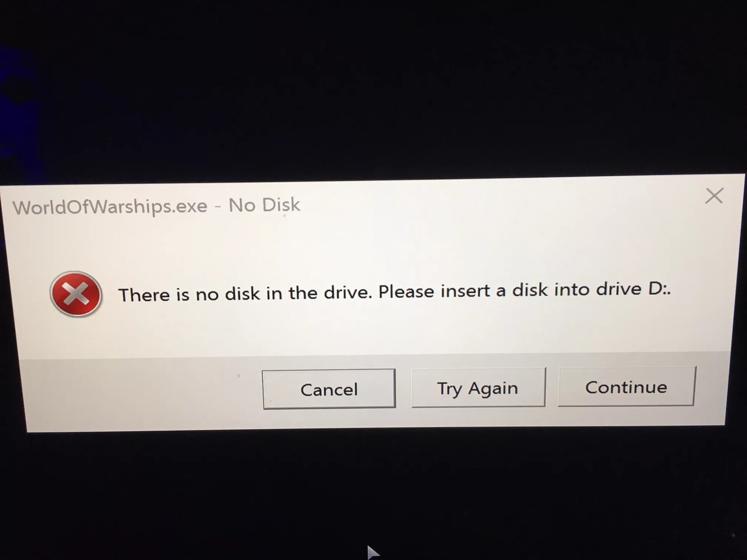Choose Try Again in the No Disk dialog
The width and height of the screenshot is (747, 560).
[478, 388]
